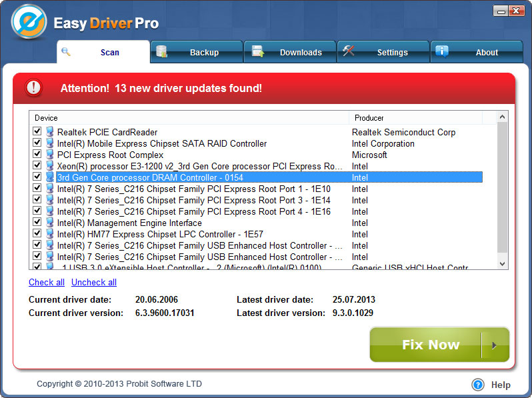
Task: Open Help link text
Action: click(x=501, y=385)
